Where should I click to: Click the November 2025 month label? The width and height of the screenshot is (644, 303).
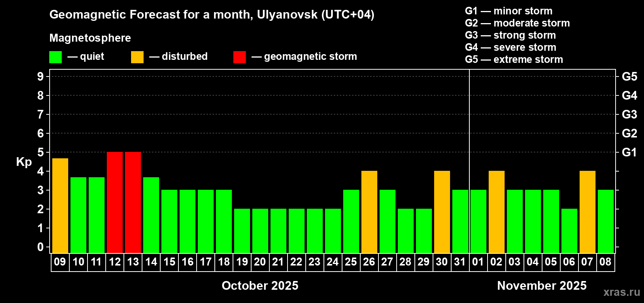[542, 286]
